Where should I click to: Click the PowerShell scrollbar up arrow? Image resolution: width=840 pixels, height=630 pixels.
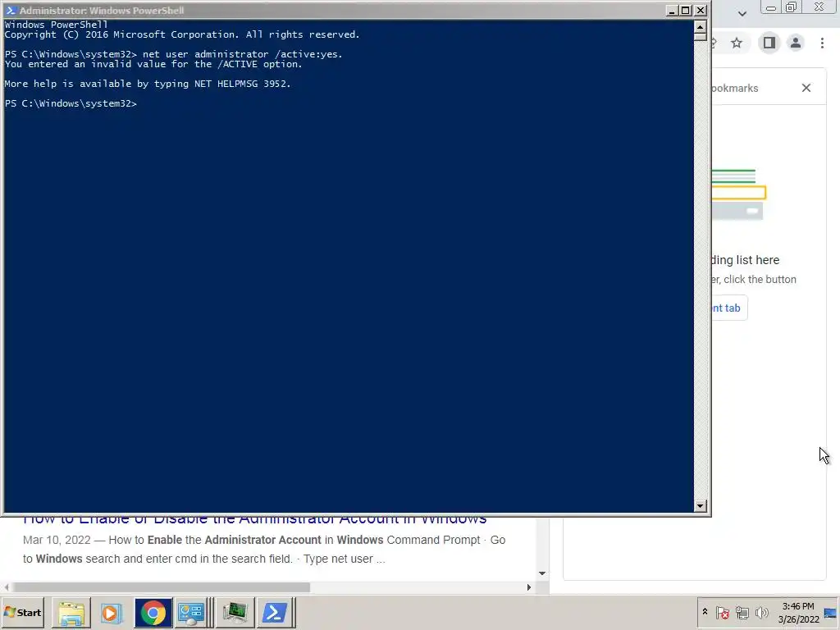click(x=701, y=25)
